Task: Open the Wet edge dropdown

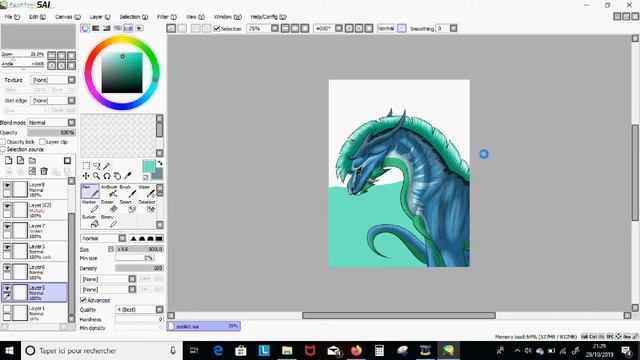Action: (53, 100)
